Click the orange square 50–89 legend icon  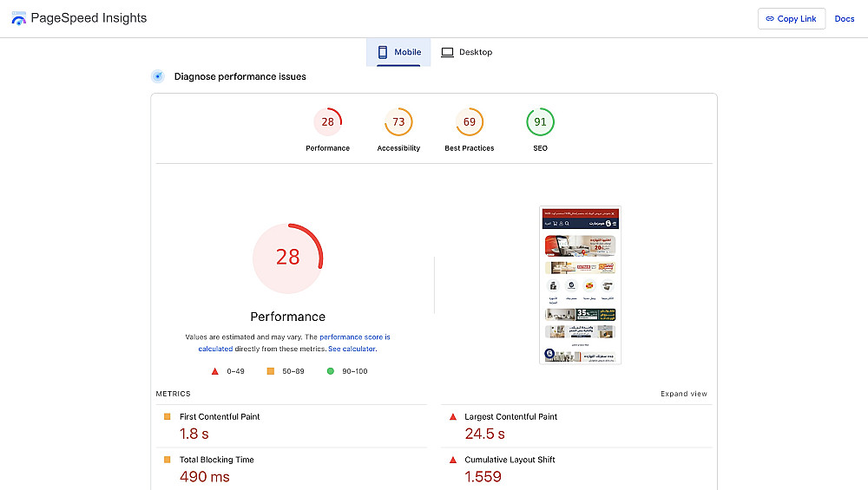point(270,371)
